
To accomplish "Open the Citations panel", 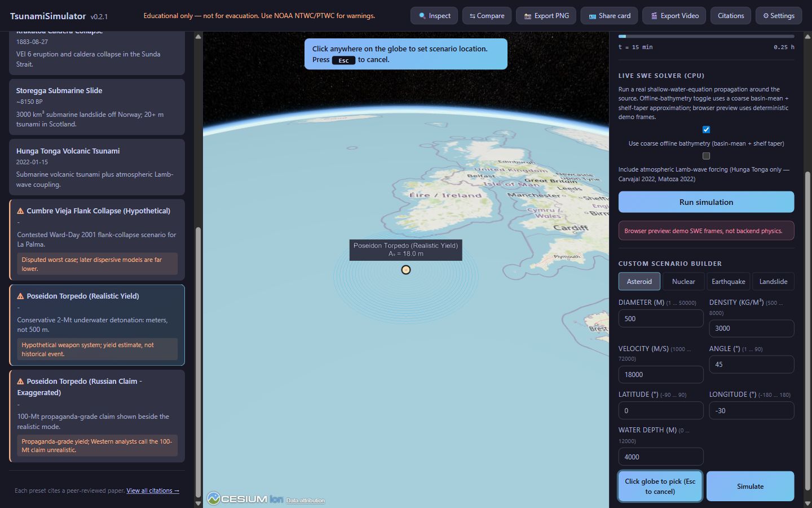I will pos(731,16).
